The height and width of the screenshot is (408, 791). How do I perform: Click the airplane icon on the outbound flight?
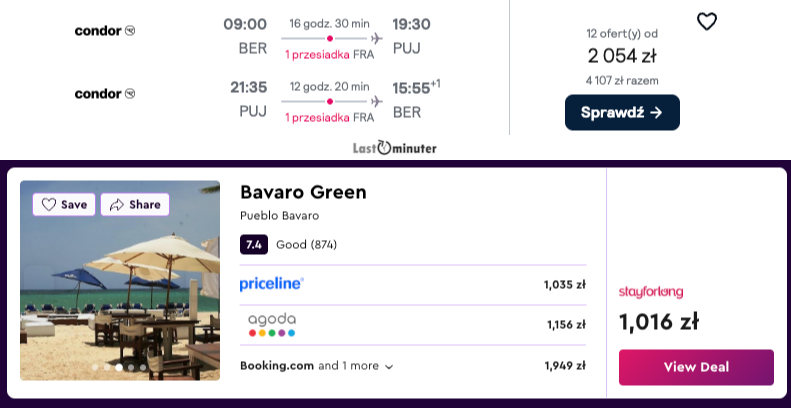[376, 38]
